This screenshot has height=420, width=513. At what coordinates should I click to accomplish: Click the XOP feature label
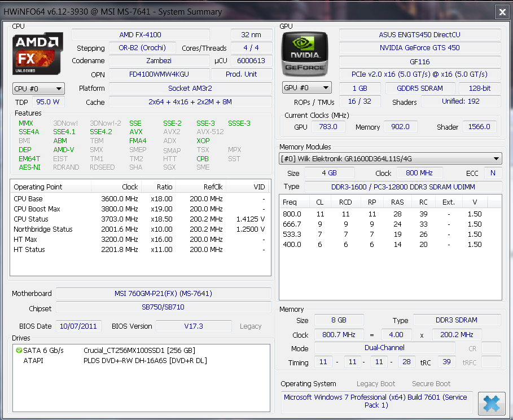(x=203, y=141)
